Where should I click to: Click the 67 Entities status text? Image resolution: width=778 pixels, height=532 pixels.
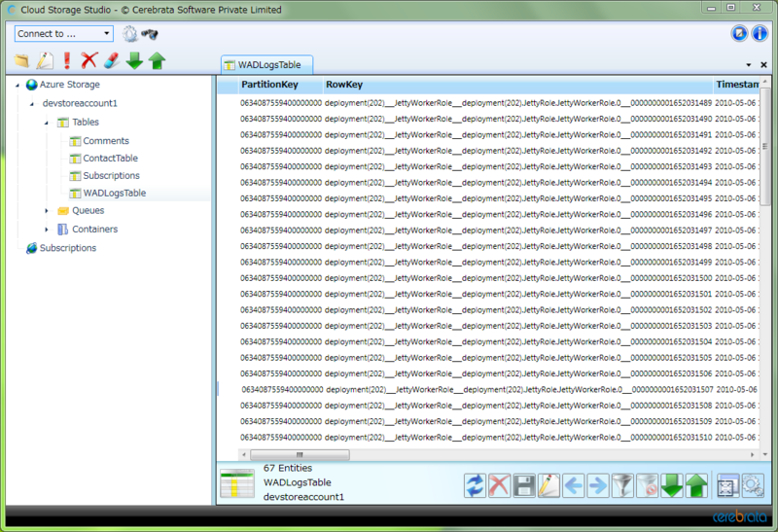click(x=288, y=469)
